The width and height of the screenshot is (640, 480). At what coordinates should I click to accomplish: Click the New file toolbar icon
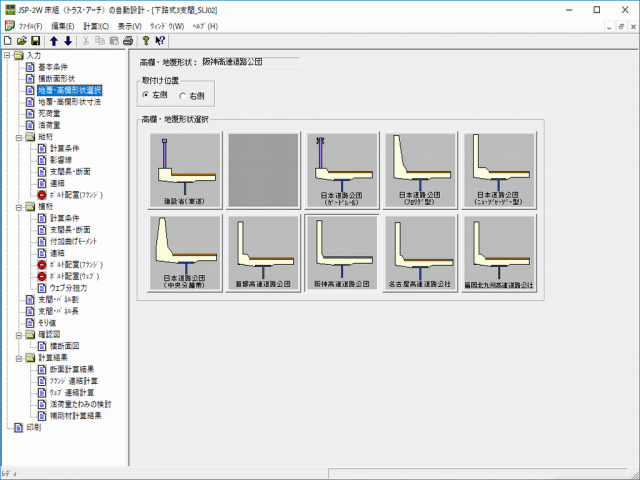8,40
